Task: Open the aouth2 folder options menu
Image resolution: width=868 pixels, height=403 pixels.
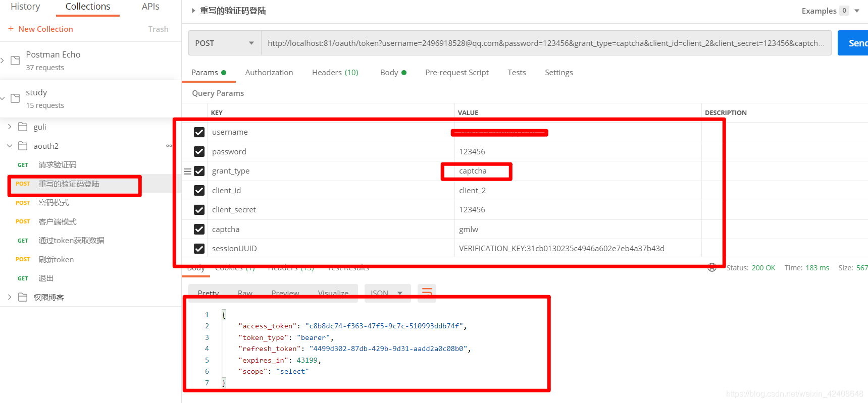Action: coord(169,146)
